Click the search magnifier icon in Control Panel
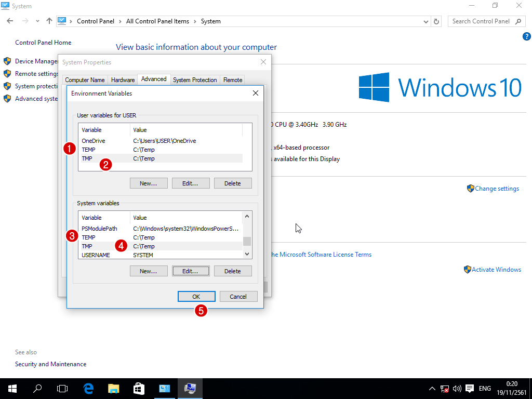The image size is (532, 399). click(x=518, y=21)
